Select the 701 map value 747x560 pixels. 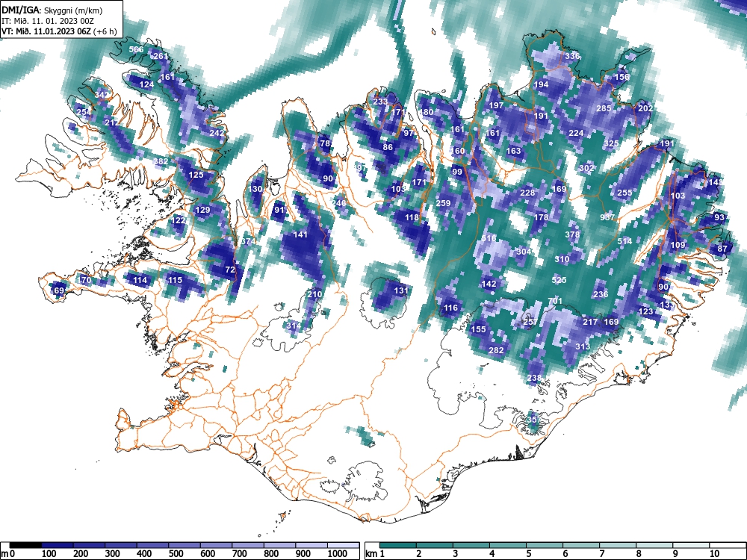click(555, 301)
